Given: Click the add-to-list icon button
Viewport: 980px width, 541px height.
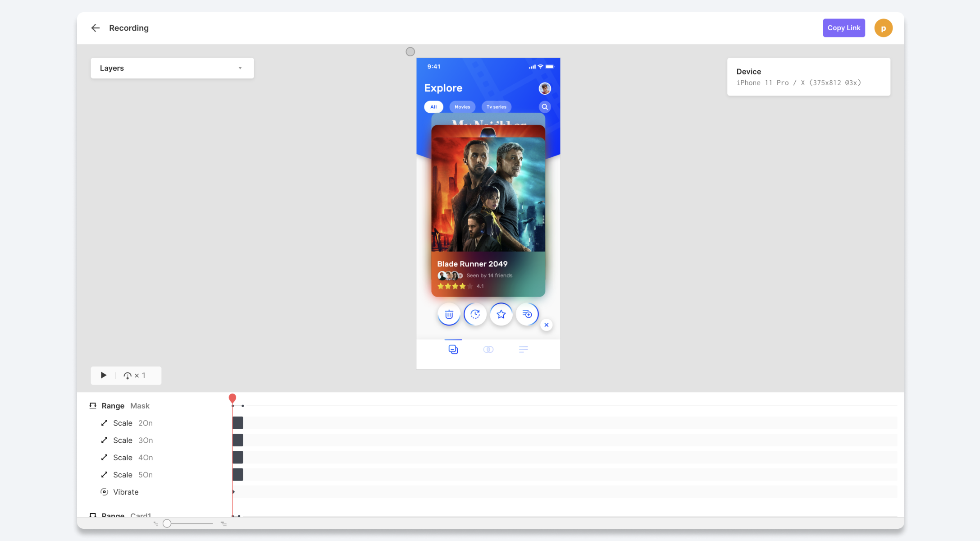Looking at the screenshot, I should tap(527, 314).
